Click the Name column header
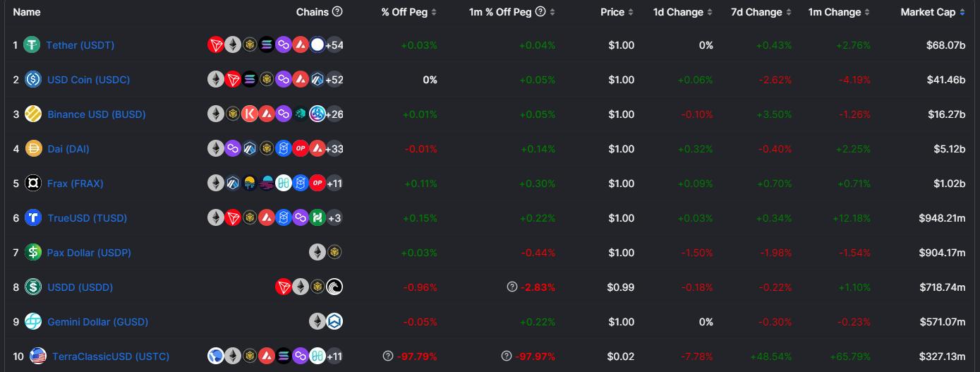The image size is (980, 372). tap(27, 12)
